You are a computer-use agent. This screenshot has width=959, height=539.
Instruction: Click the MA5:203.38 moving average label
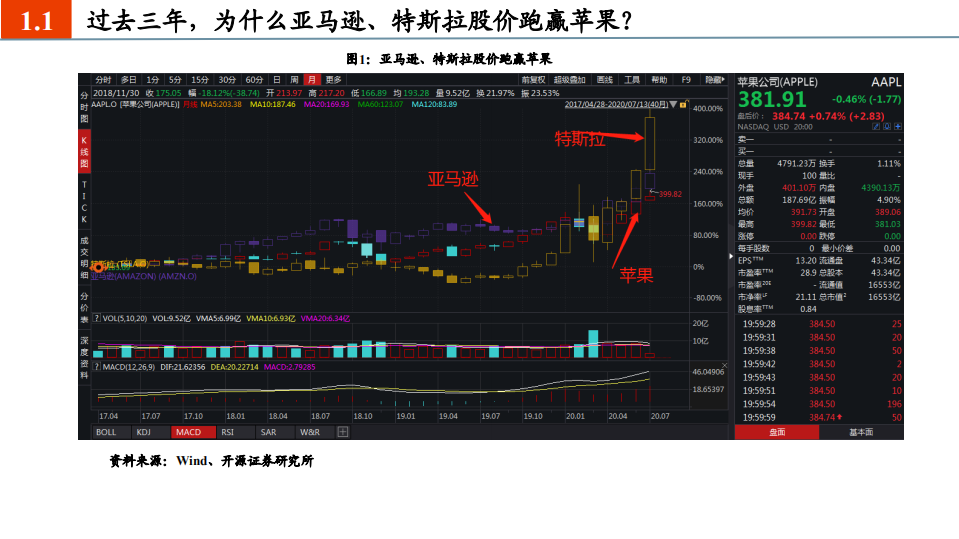pos(221,105)
